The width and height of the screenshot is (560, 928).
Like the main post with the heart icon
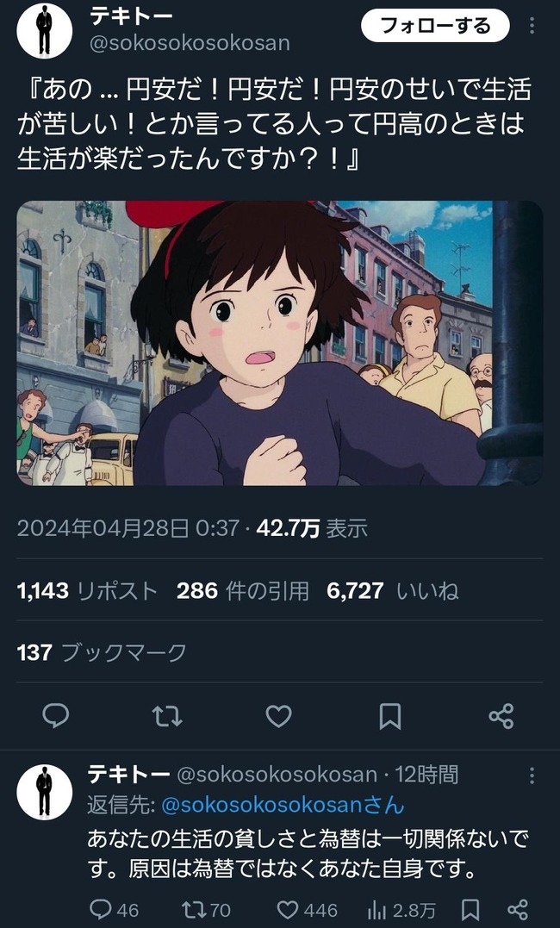tap(278, 717)
